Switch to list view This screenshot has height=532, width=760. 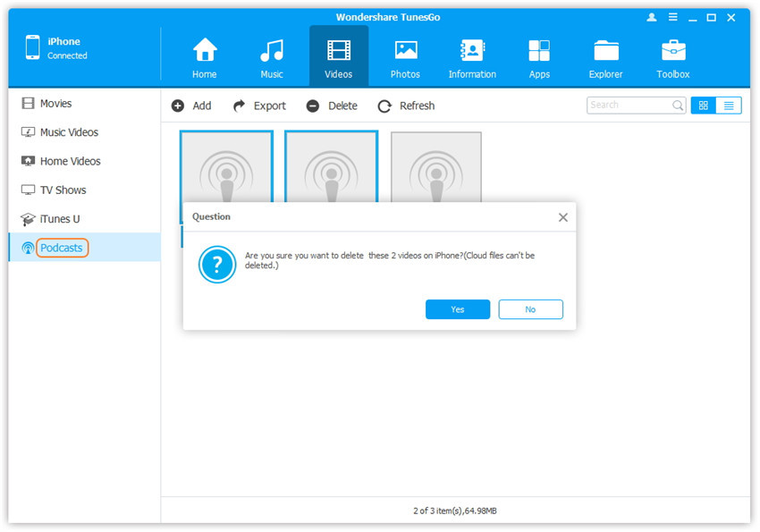(x=729, y=106)
